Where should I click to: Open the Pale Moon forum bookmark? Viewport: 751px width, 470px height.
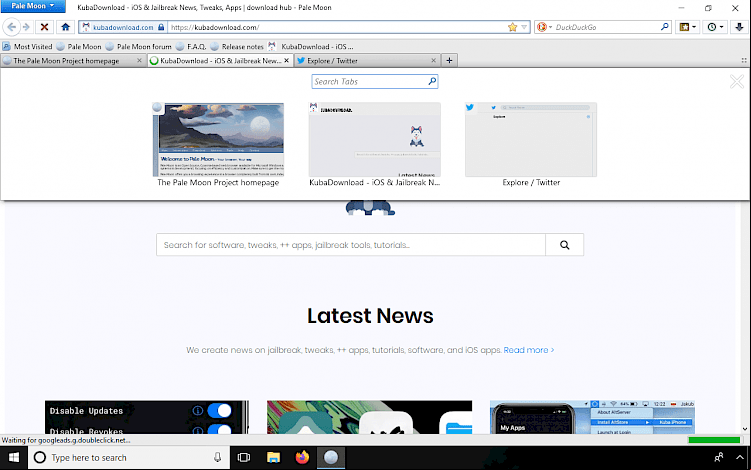138,46
